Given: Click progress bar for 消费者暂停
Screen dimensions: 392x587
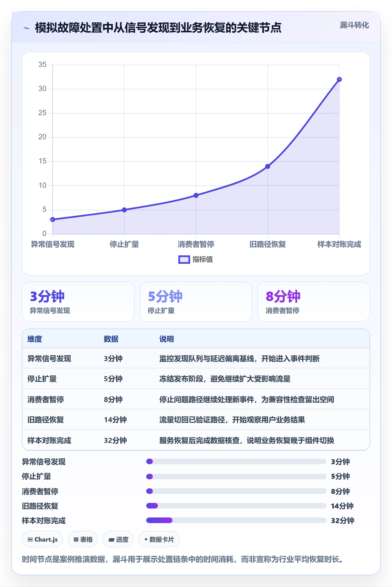Looking at the screenshot, I should pyautogui.click(x=236, y=491).
